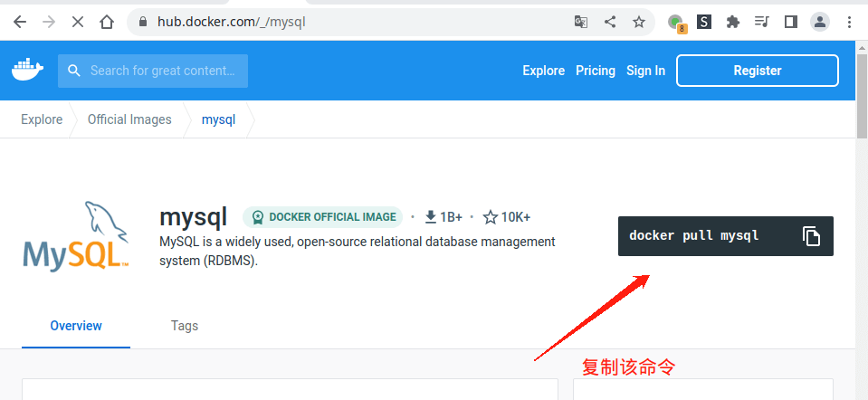The width and height of the screenshot is (868, 400).
Task: Open the browser home page icon
Action: tap(106, 22)
